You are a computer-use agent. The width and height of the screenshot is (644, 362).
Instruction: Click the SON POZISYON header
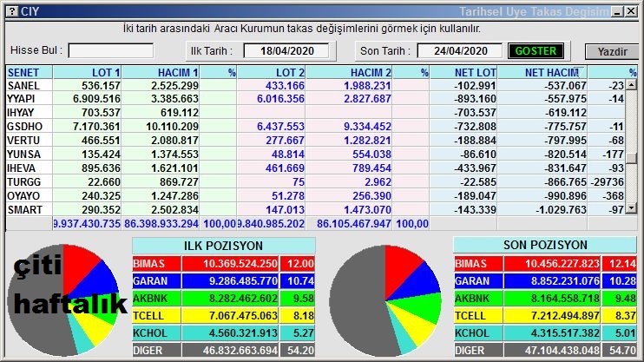point(545,245)
